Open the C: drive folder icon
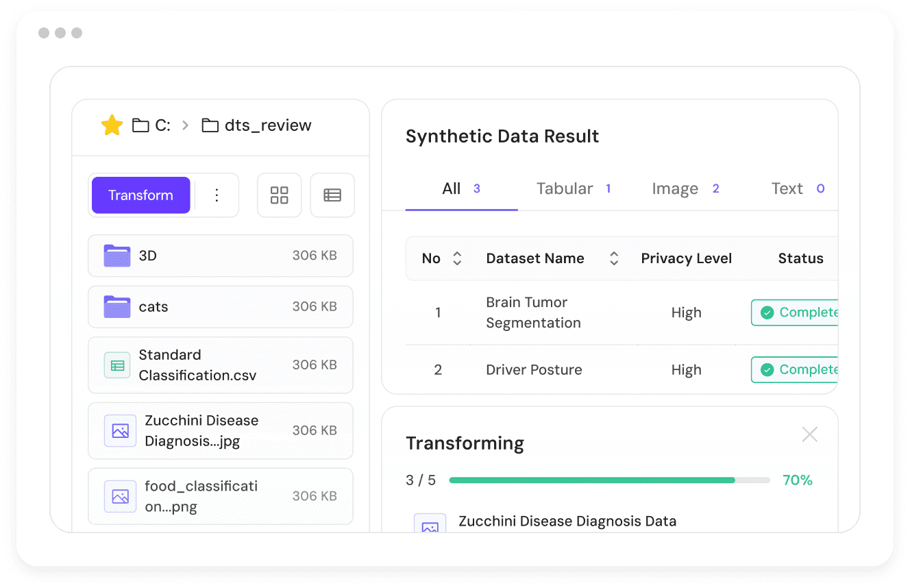910x588 pixels. [140, 125]
